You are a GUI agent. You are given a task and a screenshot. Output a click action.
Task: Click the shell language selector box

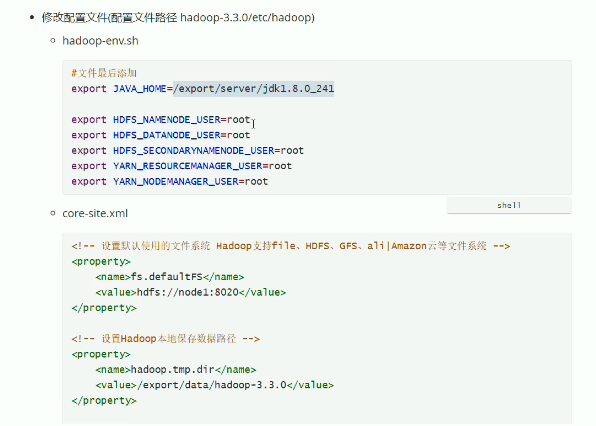(x=509, y=205)
